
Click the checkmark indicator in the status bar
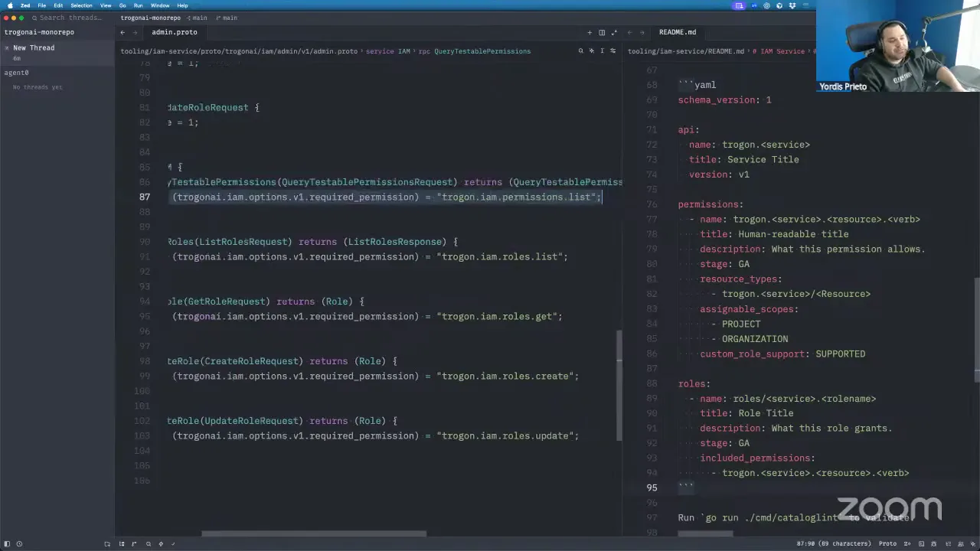(x=173, y=544)
